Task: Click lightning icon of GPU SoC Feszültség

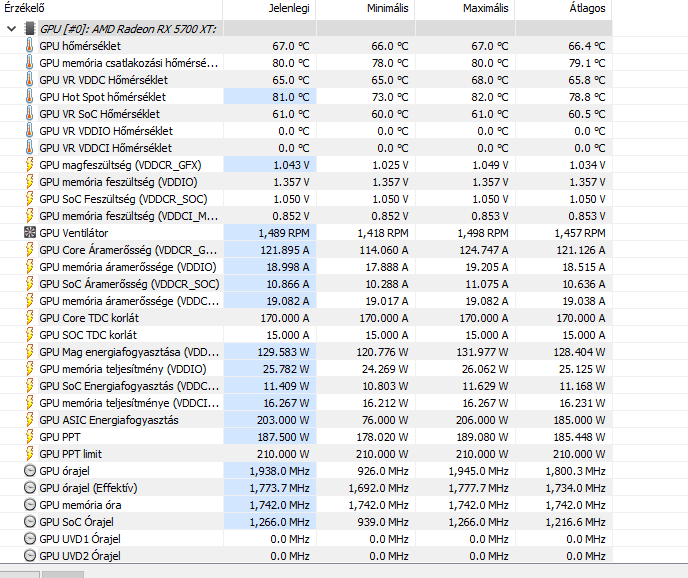Action: coord(29,199)
